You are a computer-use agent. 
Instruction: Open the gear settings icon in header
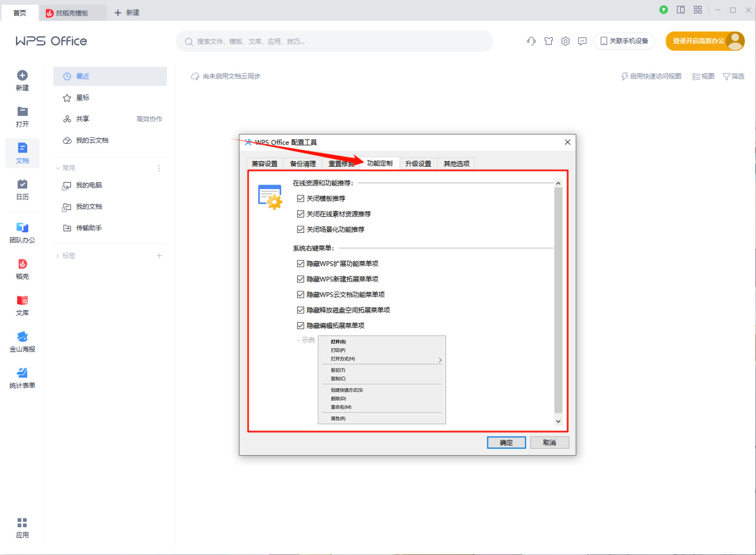tap(565, 41)
